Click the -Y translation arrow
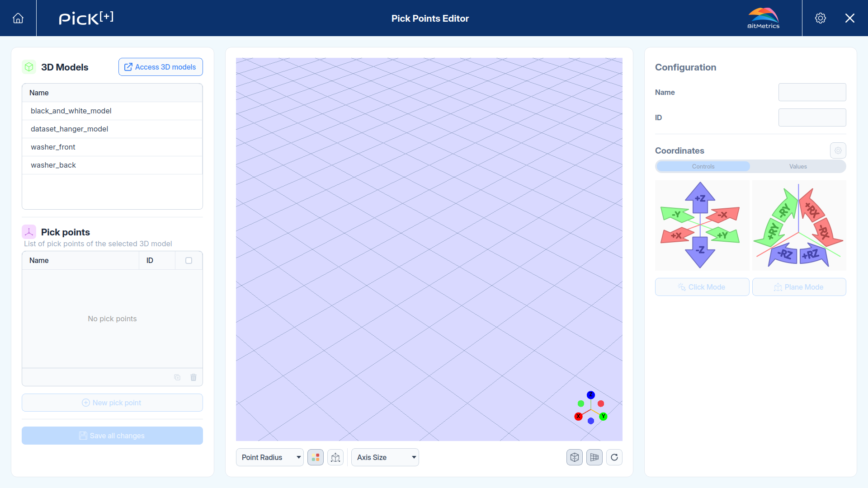The width and height of the screenshot is (868, 488). (677, 214)
